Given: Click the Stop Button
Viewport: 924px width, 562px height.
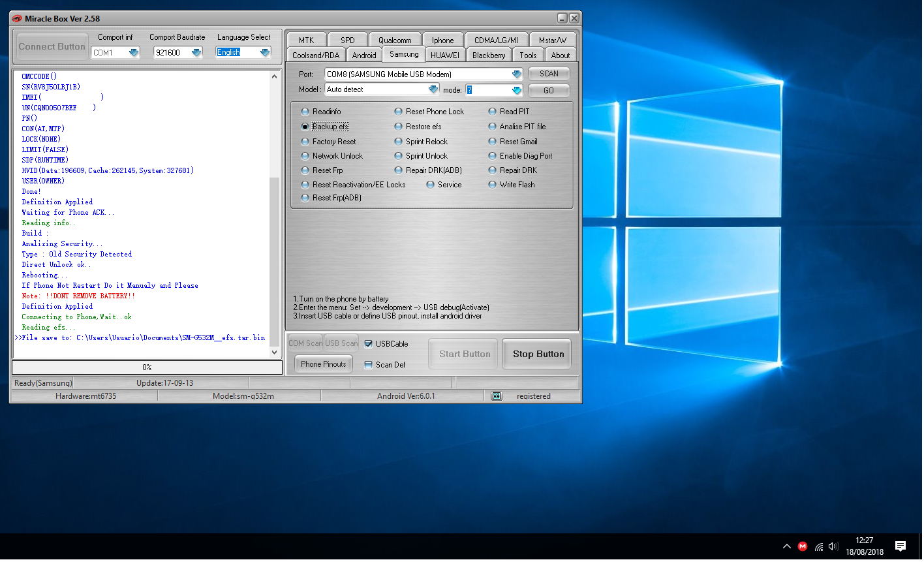Looking at the screenshot, I should pyautogui.click(x=538, y=354).
